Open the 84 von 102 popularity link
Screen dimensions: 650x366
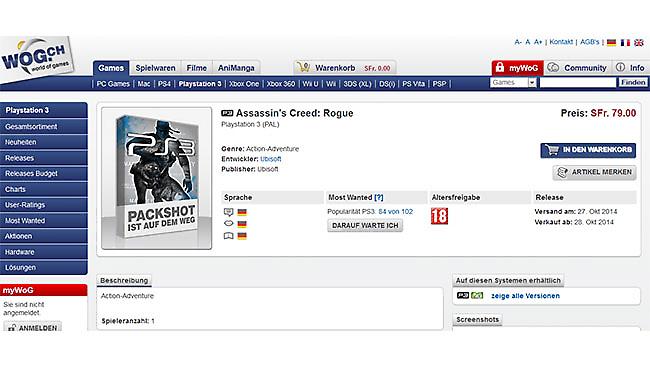395,211
